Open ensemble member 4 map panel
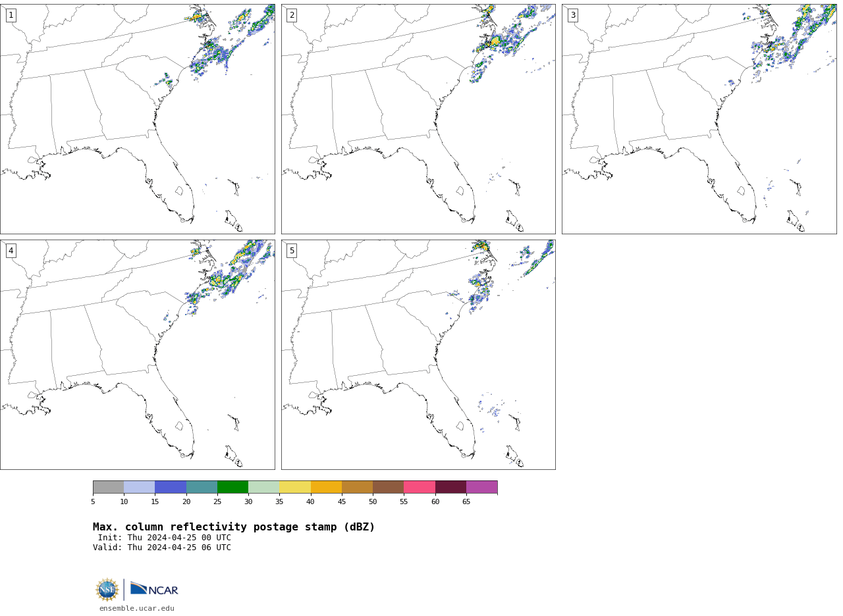 [x=138, y=355]
